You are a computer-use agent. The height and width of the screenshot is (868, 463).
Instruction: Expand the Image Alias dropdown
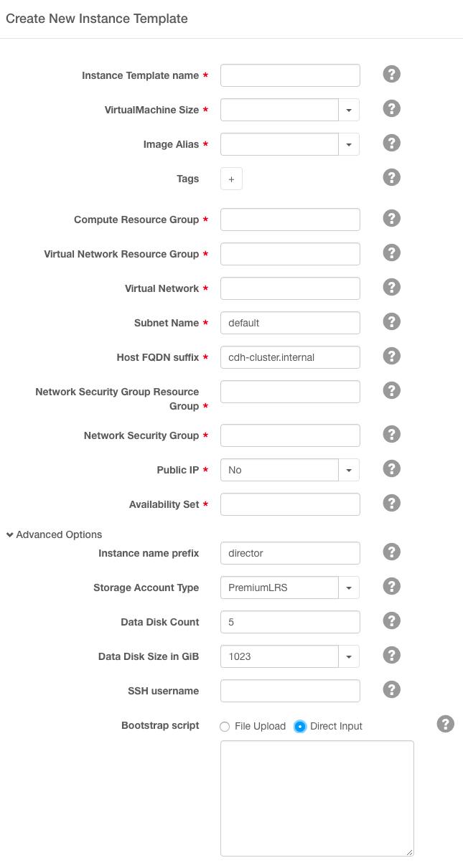tap(348, 144)
